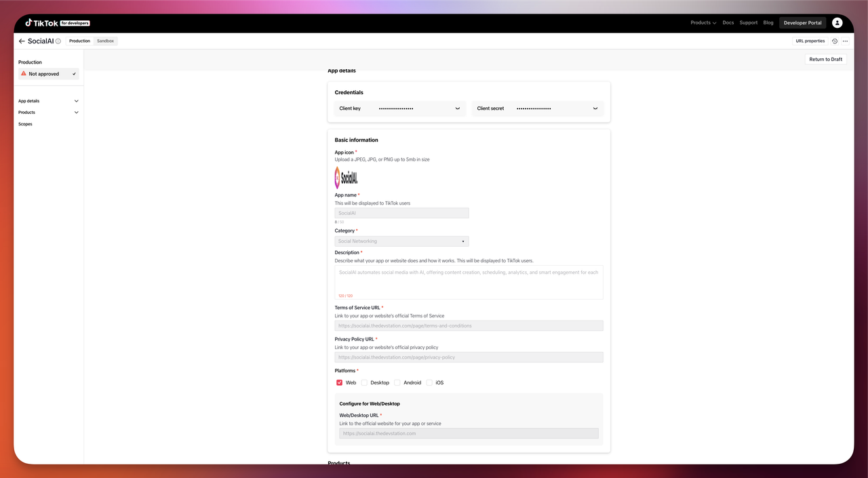Go back using the arrow beside SocialAI

[22, 41]
